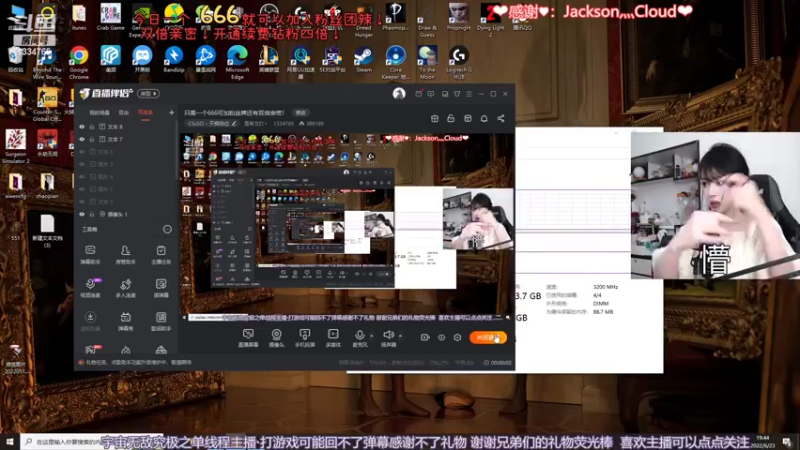Select the orange highlighted scene tab
The width and height of the screenshot is (800, 450).
pyautogui.click(x=145, y=112)
